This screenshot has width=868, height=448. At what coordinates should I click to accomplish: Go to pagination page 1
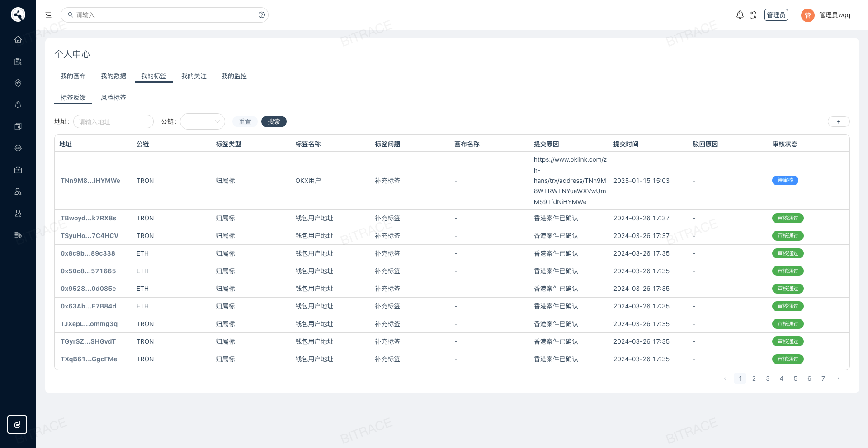[740, 378]
